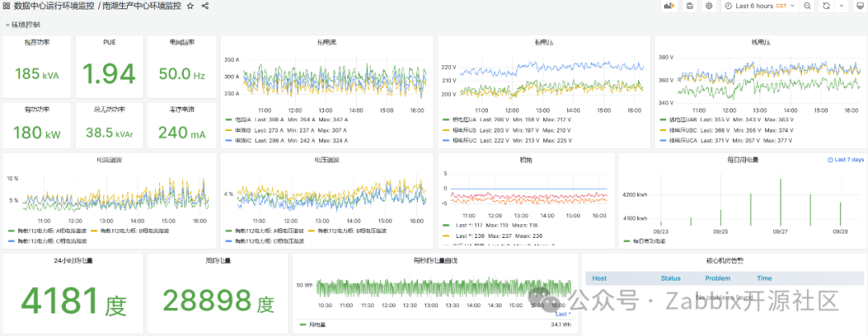Viewport: 868px width, 336px height.
Task: Open the 每日用电量 panel title menu
Action: (743, 160)
